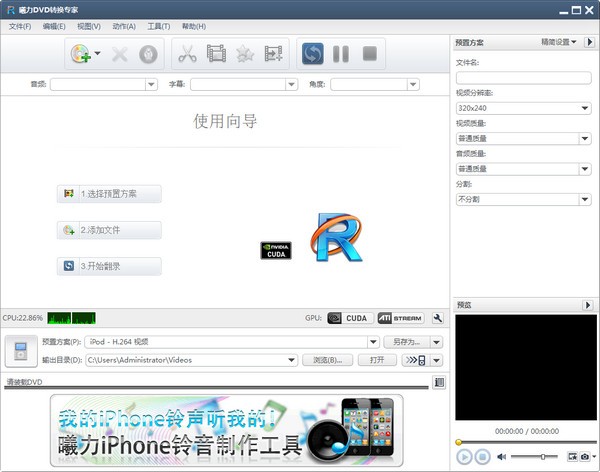Open the 视频分辨率 320x240 dropdown
This screenshot has width=600, height=472.
[x=523, y=108]
